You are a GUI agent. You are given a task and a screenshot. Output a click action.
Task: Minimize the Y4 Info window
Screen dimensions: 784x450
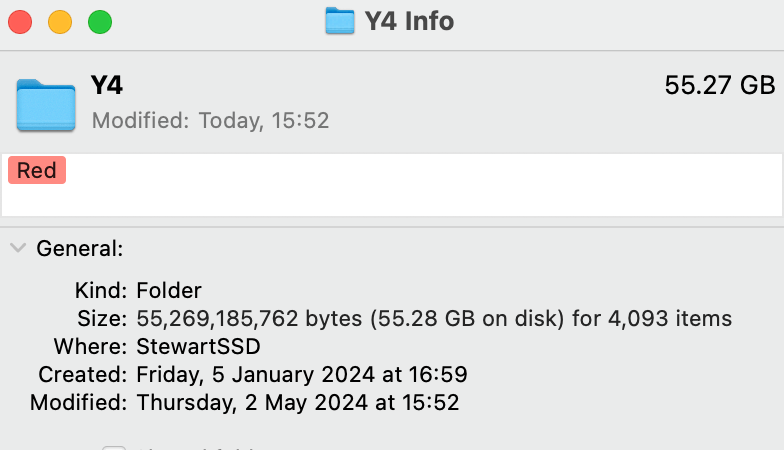tap(60, 21)
